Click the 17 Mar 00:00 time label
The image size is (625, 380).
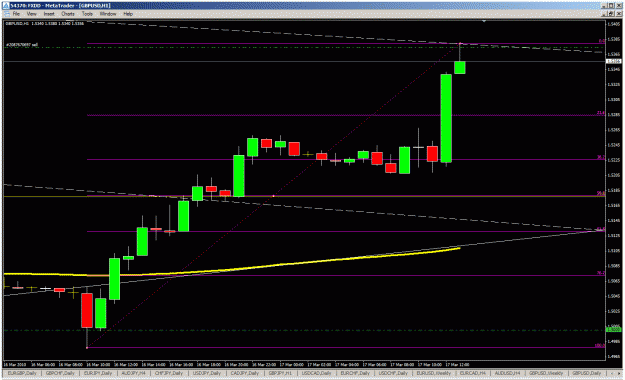tap(291, 364)
